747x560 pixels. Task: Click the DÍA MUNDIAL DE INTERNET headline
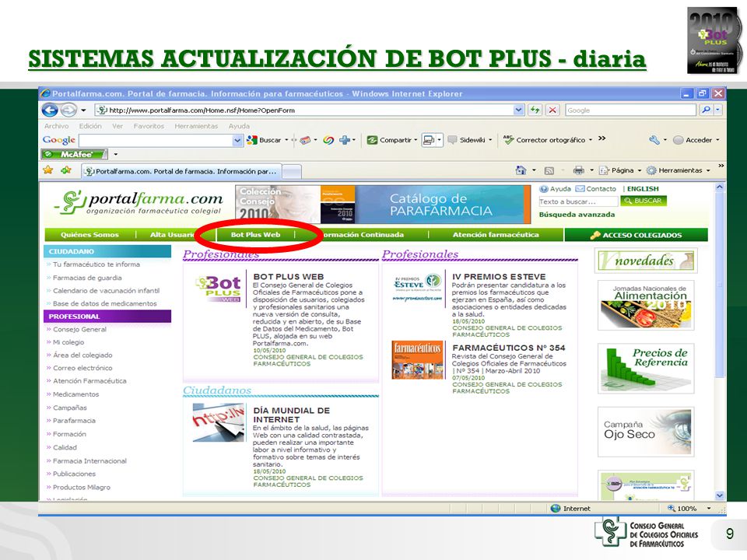[x=291, y=415]
